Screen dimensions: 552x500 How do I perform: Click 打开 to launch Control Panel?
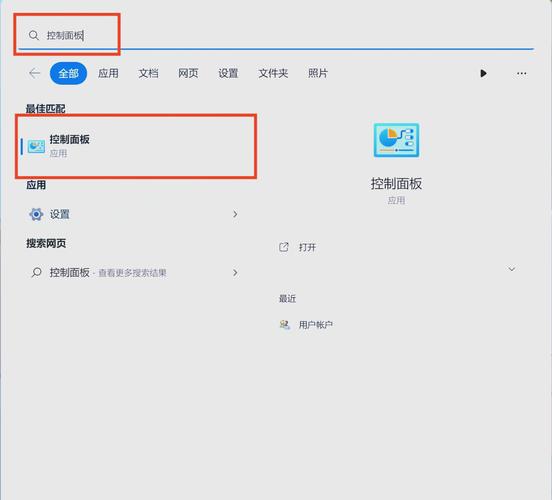307,248
